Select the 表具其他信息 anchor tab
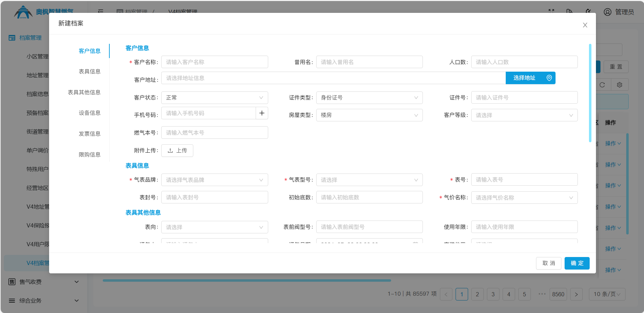This screenshot has width=644, height=313. (84, 92)
